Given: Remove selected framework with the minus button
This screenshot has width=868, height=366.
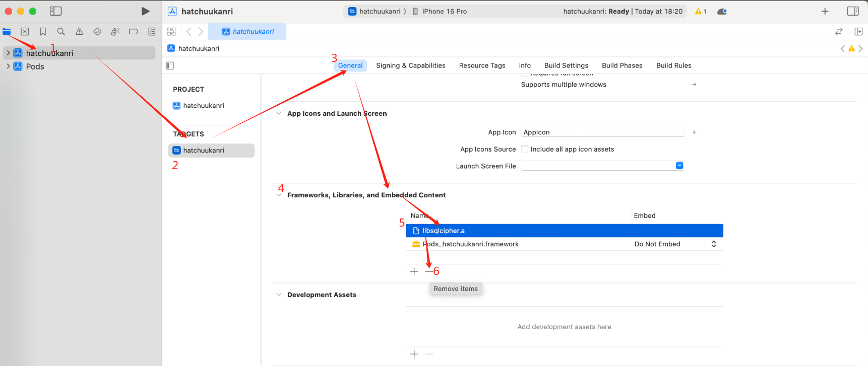Looking at the screenshot, I should pos(429,271).
